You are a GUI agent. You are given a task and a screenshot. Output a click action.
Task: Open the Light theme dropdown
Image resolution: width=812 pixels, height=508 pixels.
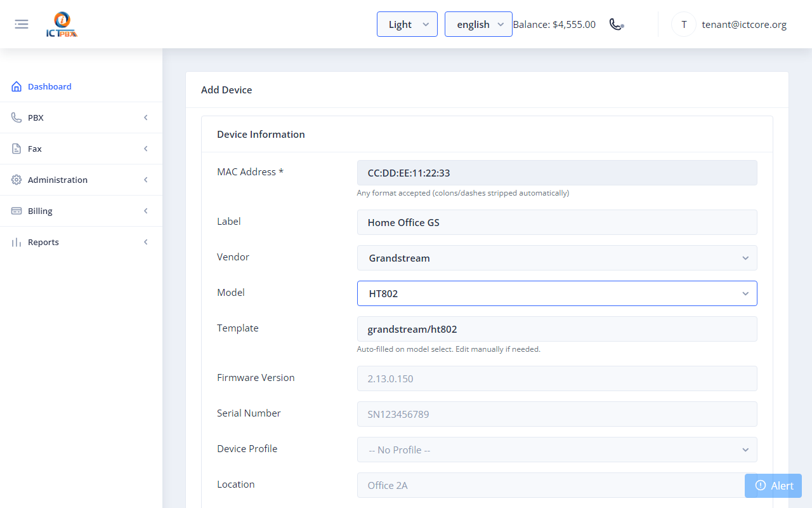[407, 24]
